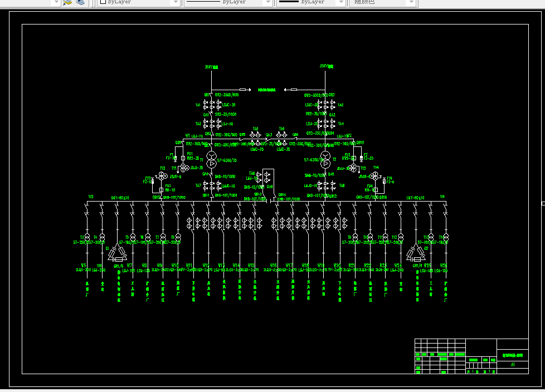Click the TA7 label text
The width and height of the screenshot is (545, 392).
tap(198, 186)
